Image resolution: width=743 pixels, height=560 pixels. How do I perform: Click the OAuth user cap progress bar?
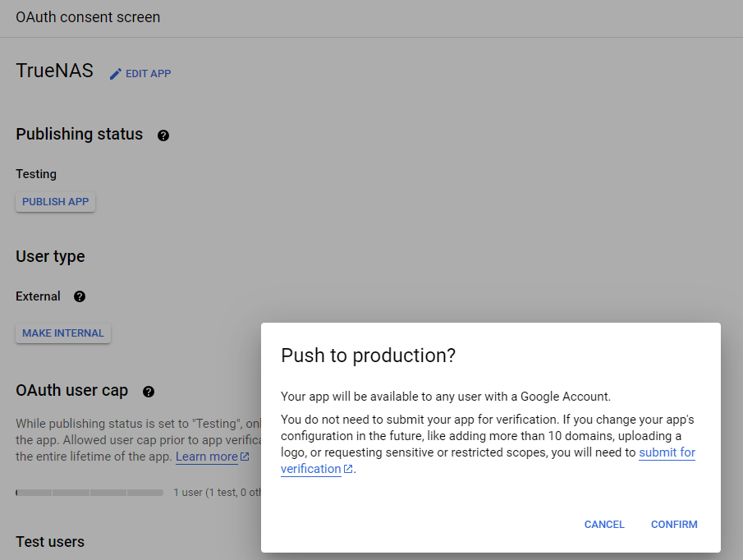click(89, 493)
